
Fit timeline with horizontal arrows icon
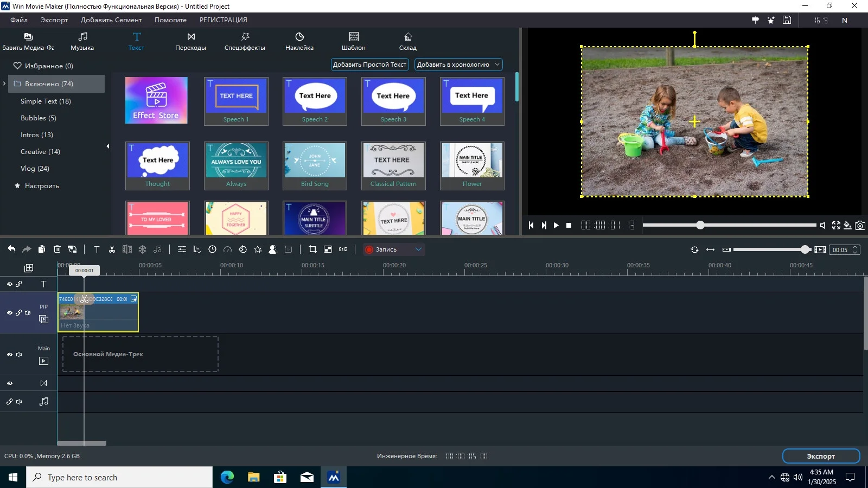pos(710,249)
